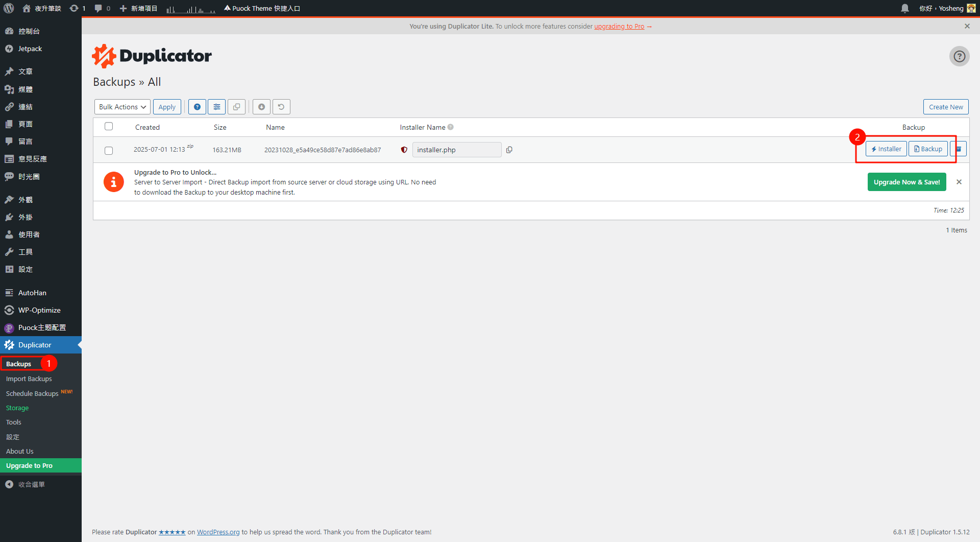
Task: Open 新增項目 in the admin bar
Action: [138, 8]
